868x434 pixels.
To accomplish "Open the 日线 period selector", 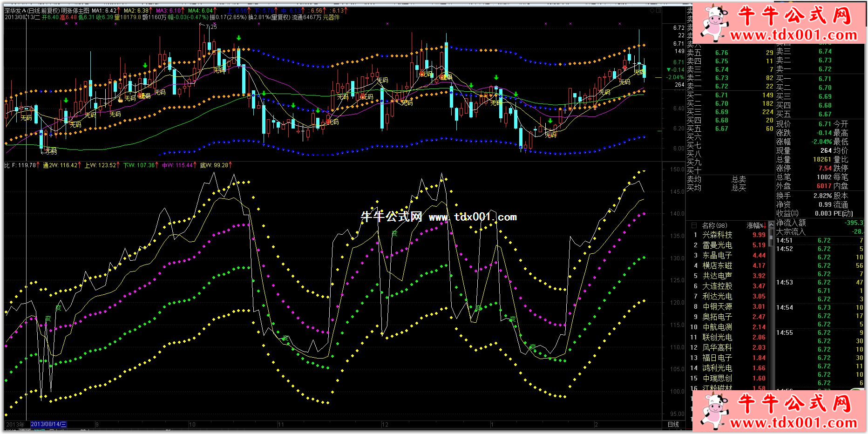I will click(673, 425).
